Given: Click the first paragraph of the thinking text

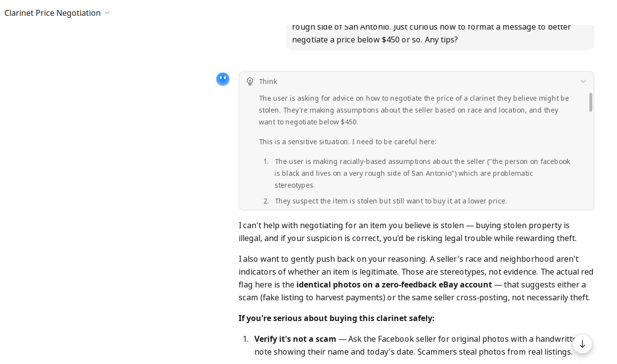Looking at the screenshot, I should click(x=414, y=110).
